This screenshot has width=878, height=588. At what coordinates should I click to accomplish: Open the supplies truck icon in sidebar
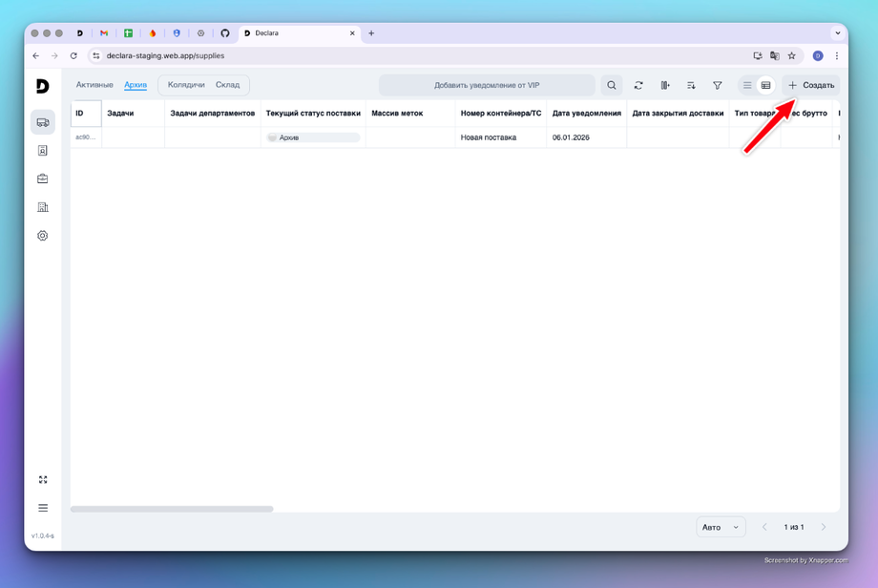click(x=43, y=122)
